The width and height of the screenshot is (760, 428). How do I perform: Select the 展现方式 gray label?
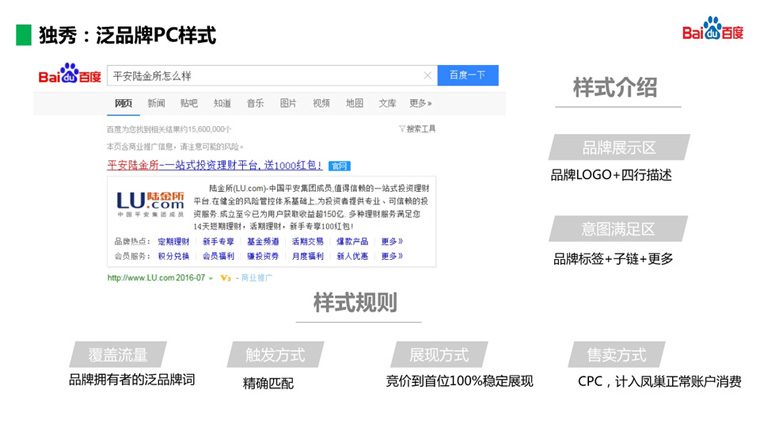439,354
